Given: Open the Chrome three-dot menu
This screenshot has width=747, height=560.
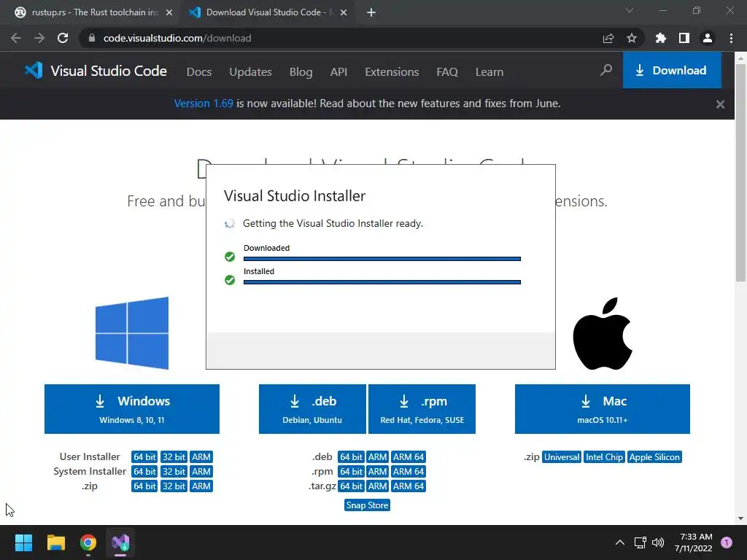Looking at the screenshot, I should [x=731, y=38].
